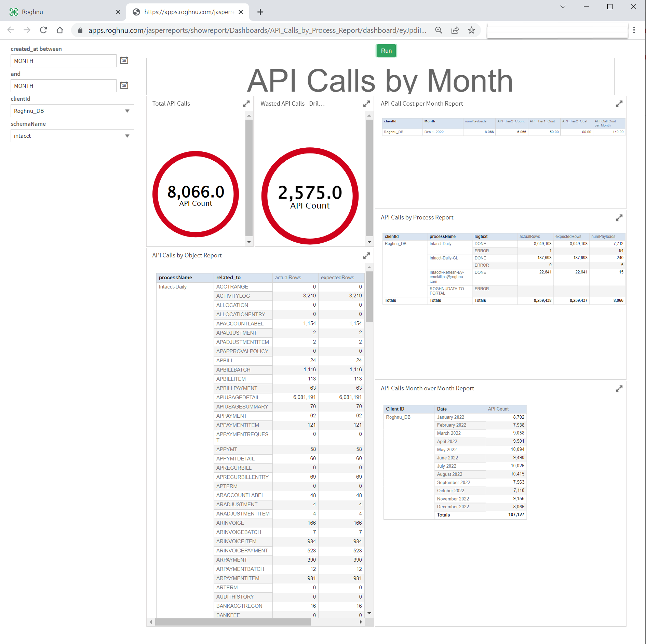This screenshot has height=644, width=646.
Task: Expand the API Calls by Object Report
Action: (x=366, y=256)
